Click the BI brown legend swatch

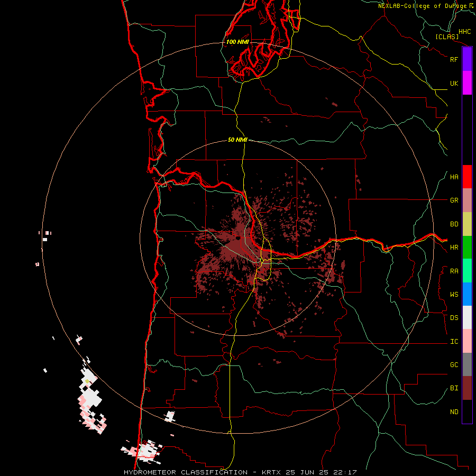pyautogui.click(x=467, y=388)
